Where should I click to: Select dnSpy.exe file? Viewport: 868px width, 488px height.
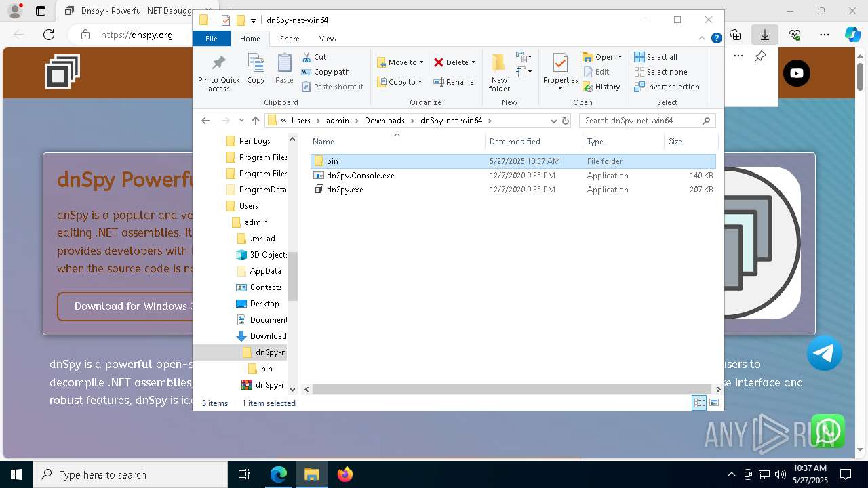pyautogui.click(x=513, y=190)
